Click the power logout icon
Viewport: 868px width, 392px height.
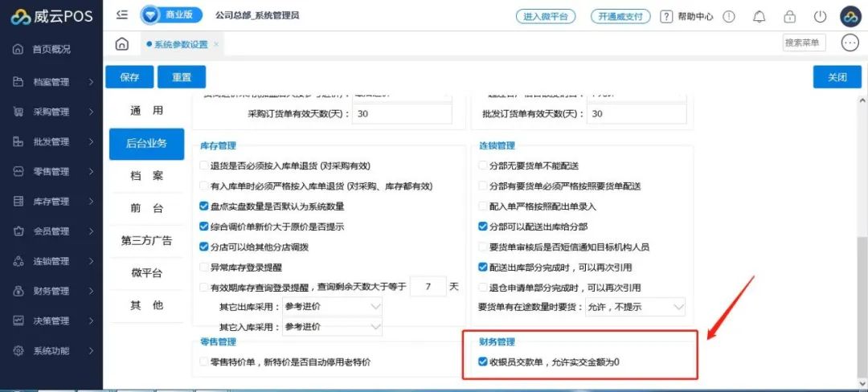pyautogui.click(x=820, y=16)
